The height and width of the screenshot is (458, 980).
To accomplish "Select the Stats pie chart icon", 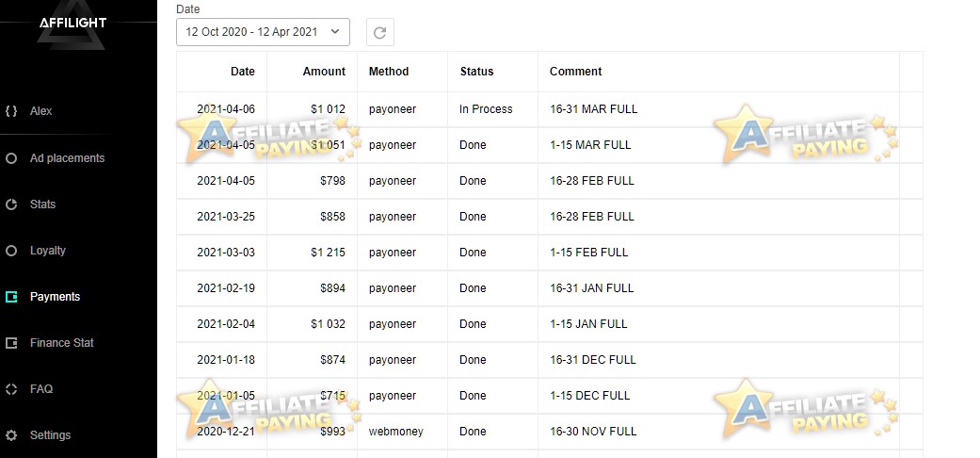I will click(x=11, y=204).
